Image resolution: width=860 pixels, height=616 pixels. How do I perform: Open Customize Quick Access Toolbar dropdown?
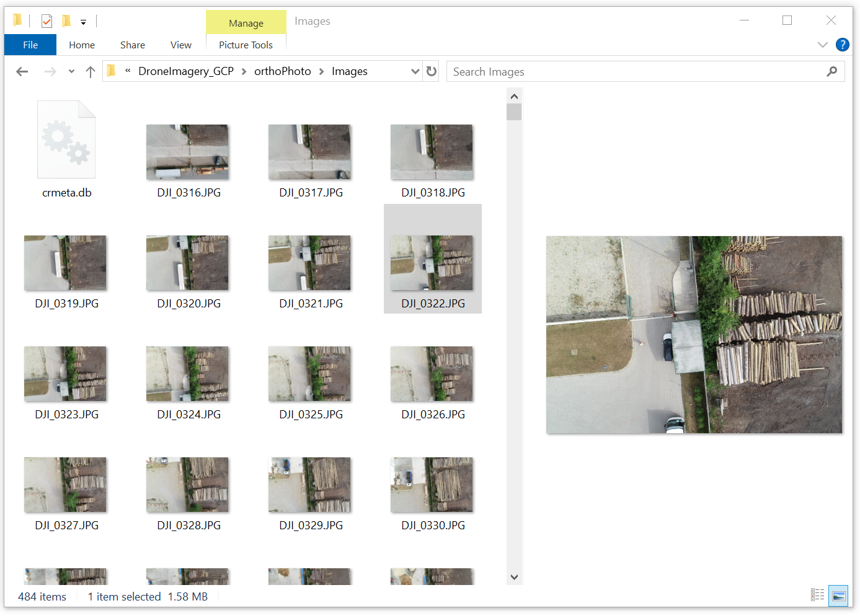[83, 22]
